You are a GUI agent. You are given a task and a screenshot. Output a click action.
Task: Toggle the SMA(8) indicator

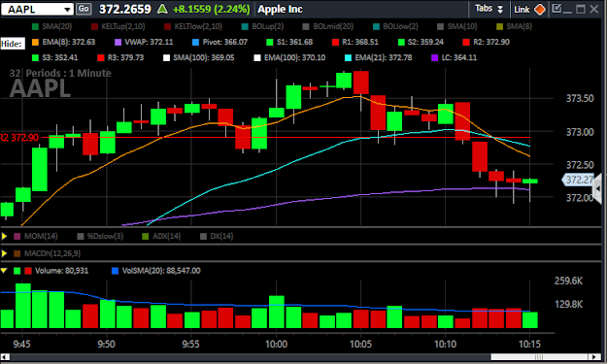(515, 26)
